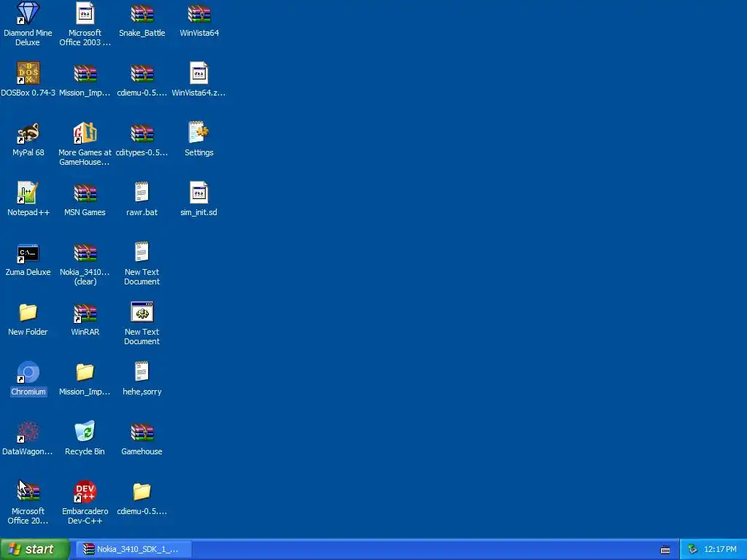This screenshot has height=560, width=747.
Task: Click the Settings notepad-gear icon
Action: point(198,133)
